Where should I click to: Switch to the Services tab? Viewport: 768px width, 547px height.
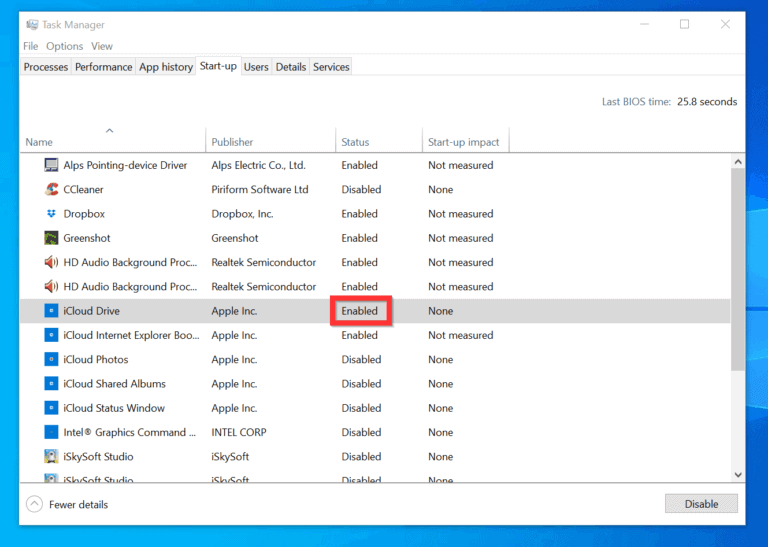click(x=331, y=67)
